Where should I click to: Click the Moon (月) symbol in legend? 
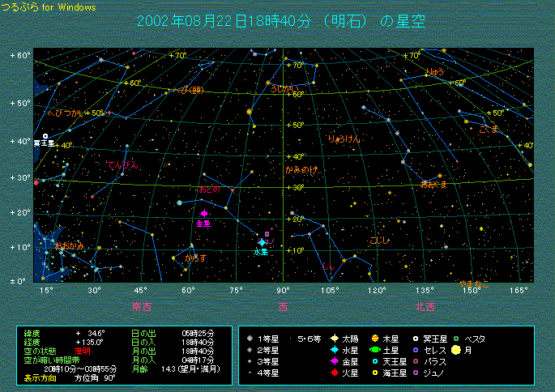click(x=456, y=350)
